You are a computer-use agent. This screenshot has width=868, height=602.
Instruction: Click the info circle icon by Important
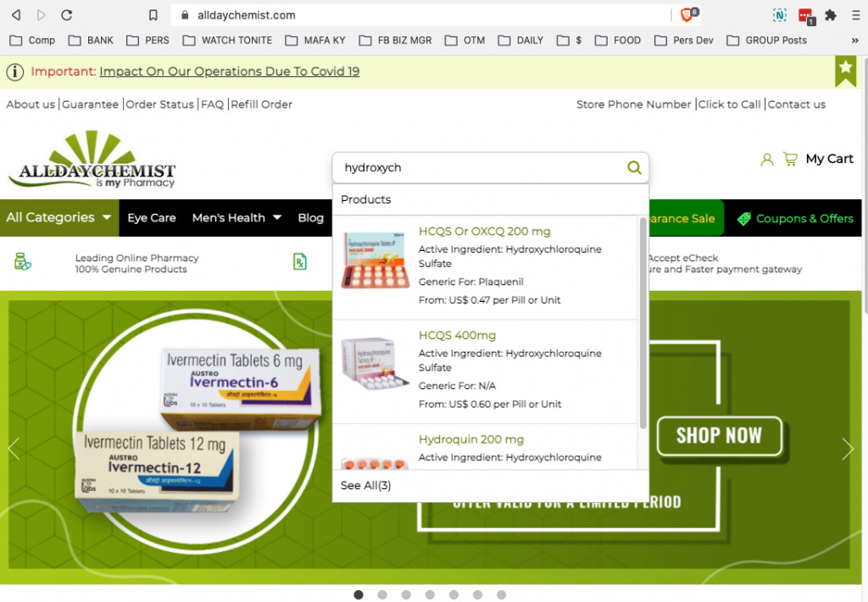click(15, 72)
